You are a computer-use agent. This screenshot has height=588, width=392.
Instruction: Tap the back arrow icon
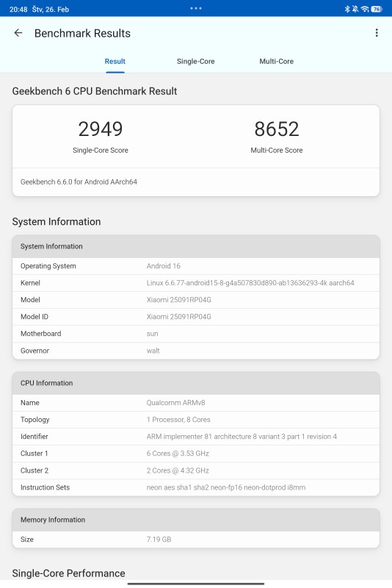(18, 33)
